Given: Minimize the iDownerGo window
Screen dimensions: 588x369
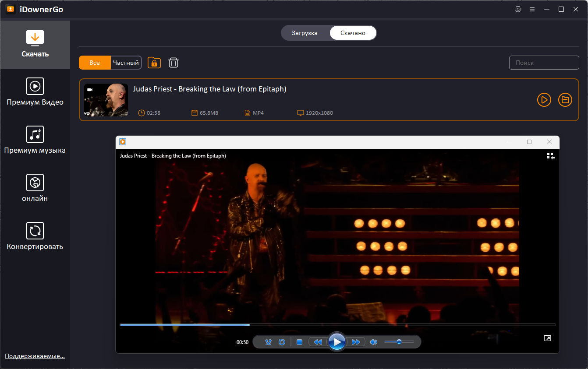Looking at the screenshot, I should point(547,9).
